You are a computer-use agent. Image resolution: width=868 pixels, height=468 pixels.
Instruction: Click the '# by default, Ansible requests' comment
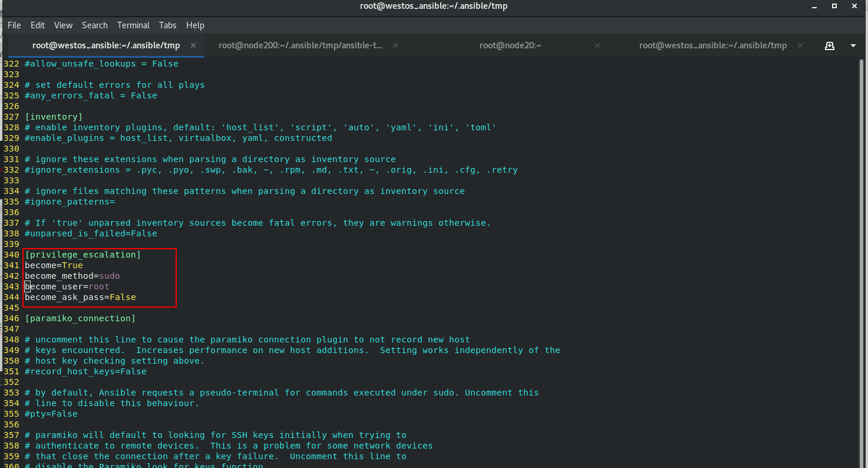[x=282, y=393]
